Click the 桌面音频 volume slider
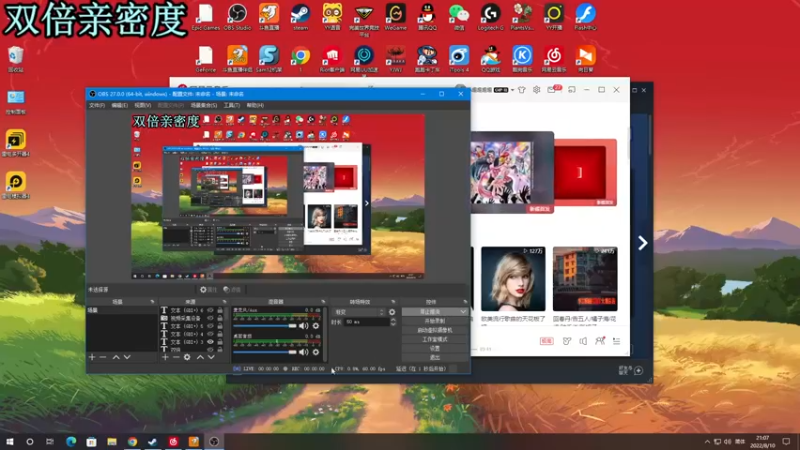The image size is (800, 450). point(264,352)
